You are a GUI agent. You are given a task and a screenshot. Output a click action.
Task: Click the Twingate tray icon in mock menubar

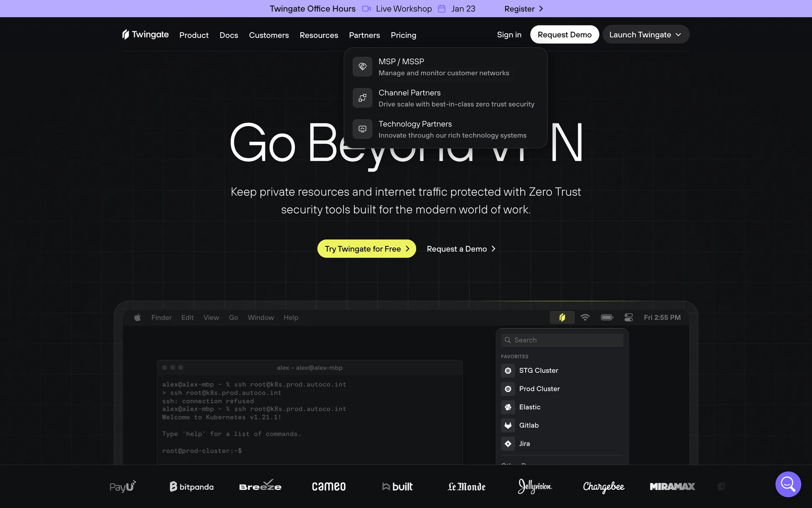(x=562, y=317)
